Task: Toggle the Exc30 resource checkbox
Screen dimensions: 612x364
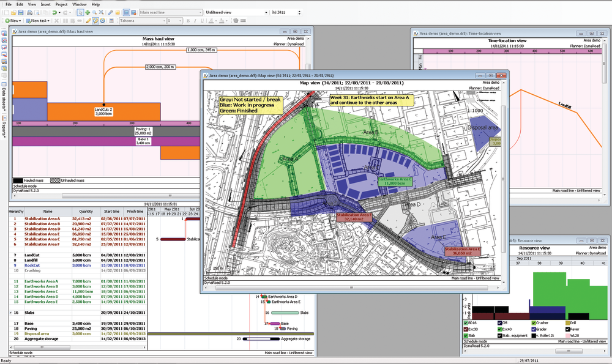Action: pyautogui.click(x=466, y=329)
